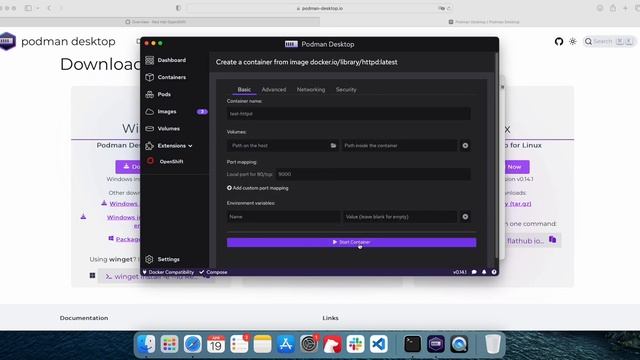Screen dimensions: 640x360
Task: Open System Preferences from the Dock
Action: tap(309, 344)
